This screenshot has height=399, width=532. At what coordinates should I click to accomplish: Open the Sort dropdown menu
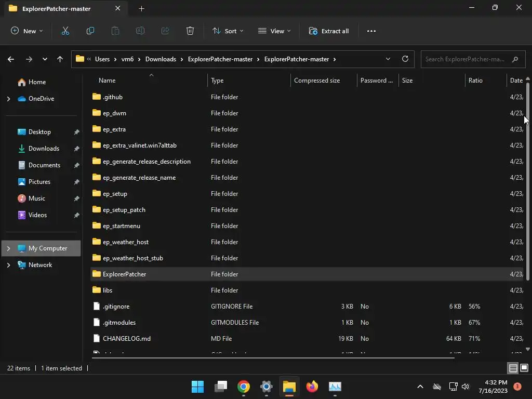click(x=228, y=31)
